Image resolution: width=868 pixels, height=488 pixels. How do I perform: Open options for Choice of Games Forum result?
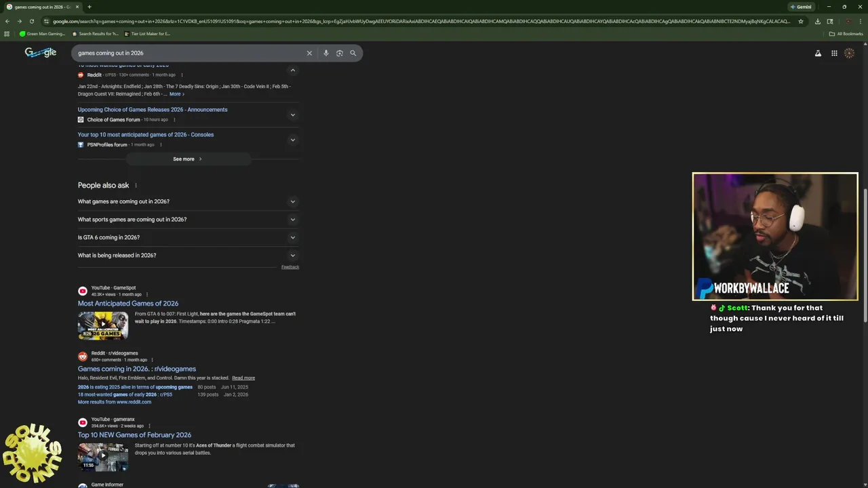[174, 120]
